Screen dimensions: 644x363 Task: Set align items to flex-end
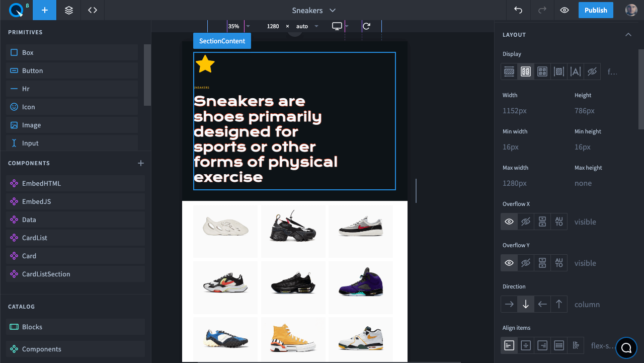click(x=542, y=345)
